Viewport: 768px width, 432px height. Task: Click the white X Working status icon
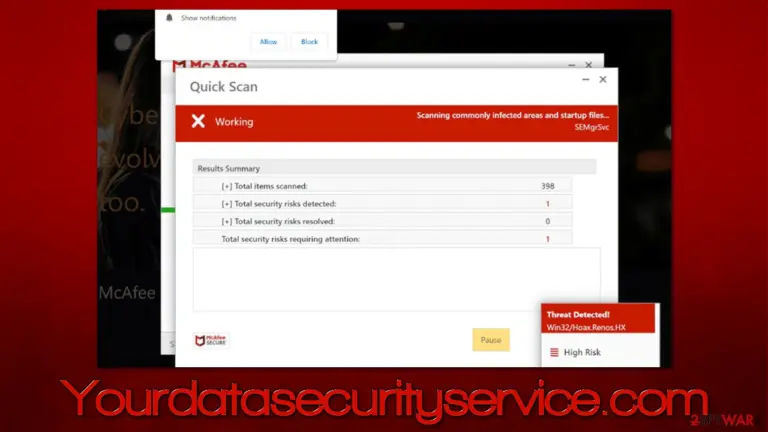[198, 121]
